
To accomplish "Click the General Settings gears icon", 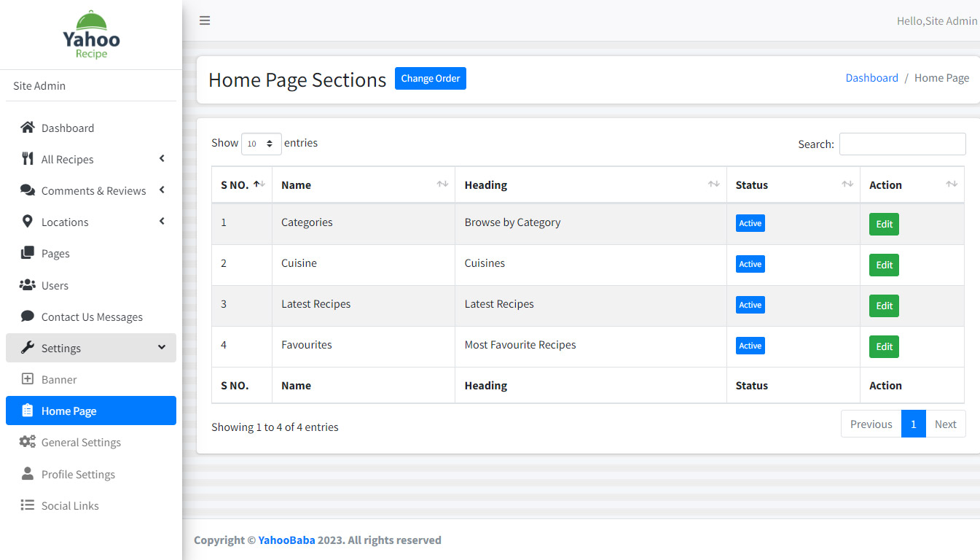I will click(x=28, y=442).
